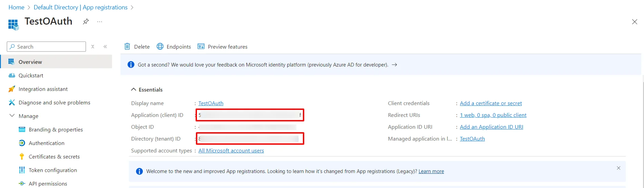Click the Manage section label
The width and height of the screenshot is (644, 188).
coord(28,116)
